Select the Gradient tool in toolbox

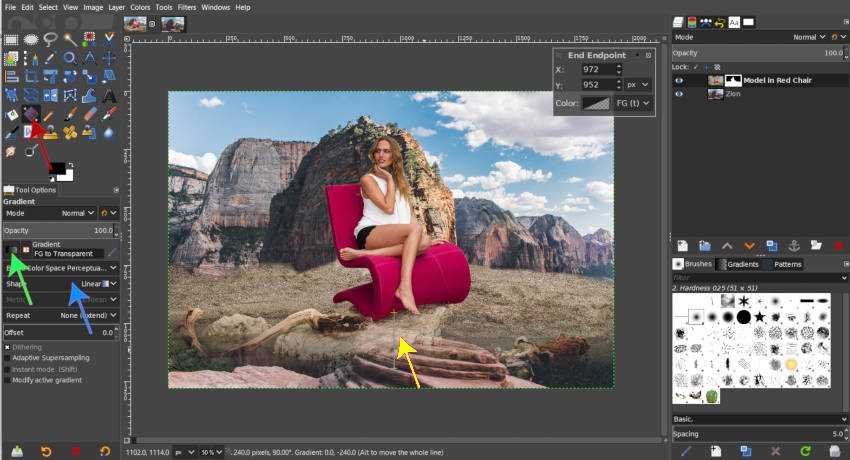point(30,114)
